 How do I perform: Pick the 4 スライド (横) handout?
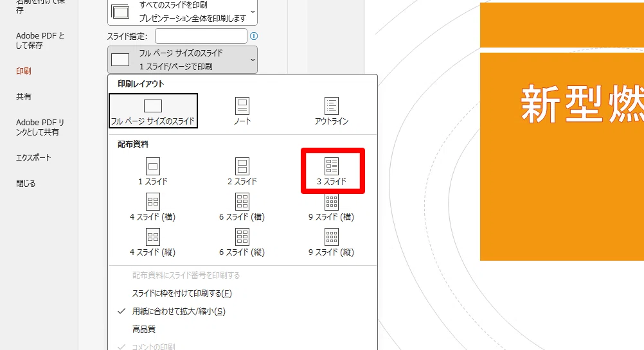153,207
